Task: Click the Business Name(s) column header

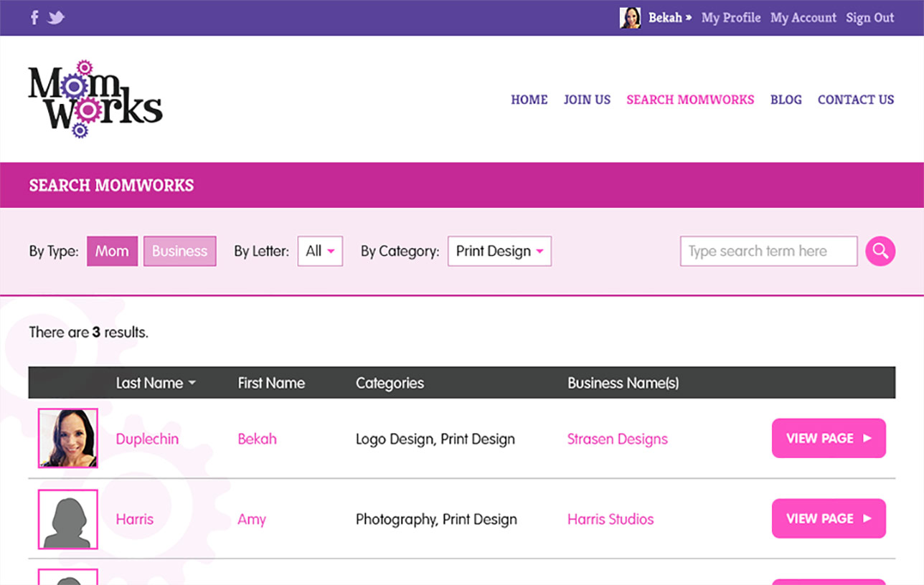Action: pyautogui.click(x=623, y=383)
